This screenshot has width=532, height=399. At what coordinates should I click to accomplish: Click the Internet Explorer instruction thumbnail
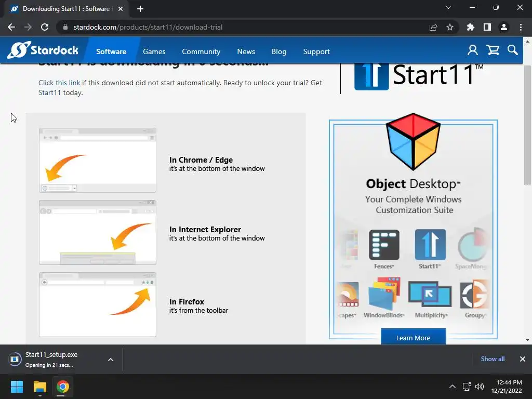tap(98, 232)
